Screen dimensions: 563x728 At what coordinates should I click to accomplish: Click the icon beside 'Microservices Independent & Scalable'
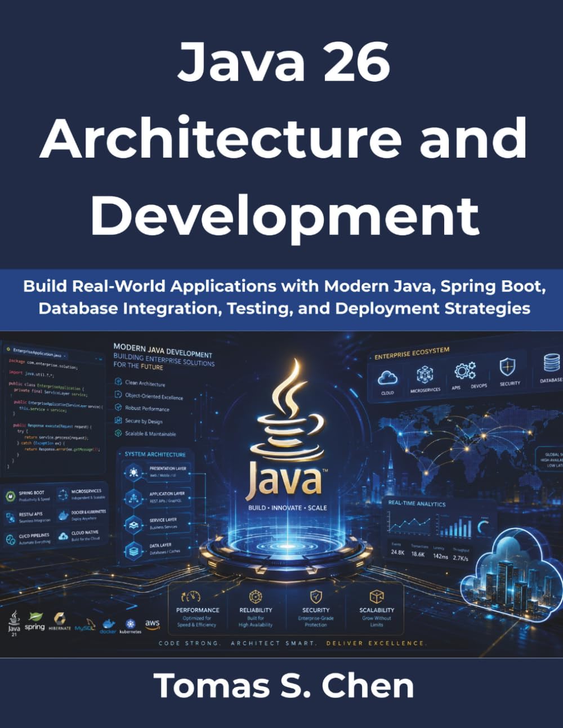tap(62, 495)
